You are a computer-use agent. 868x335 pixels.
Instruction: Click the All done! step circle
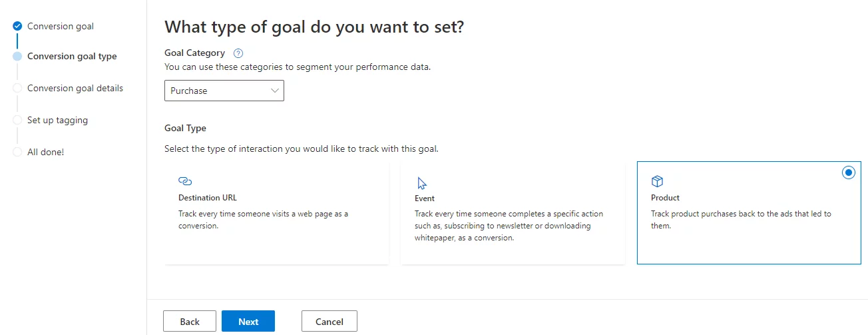pyautogui.click(x=17, y=152)
